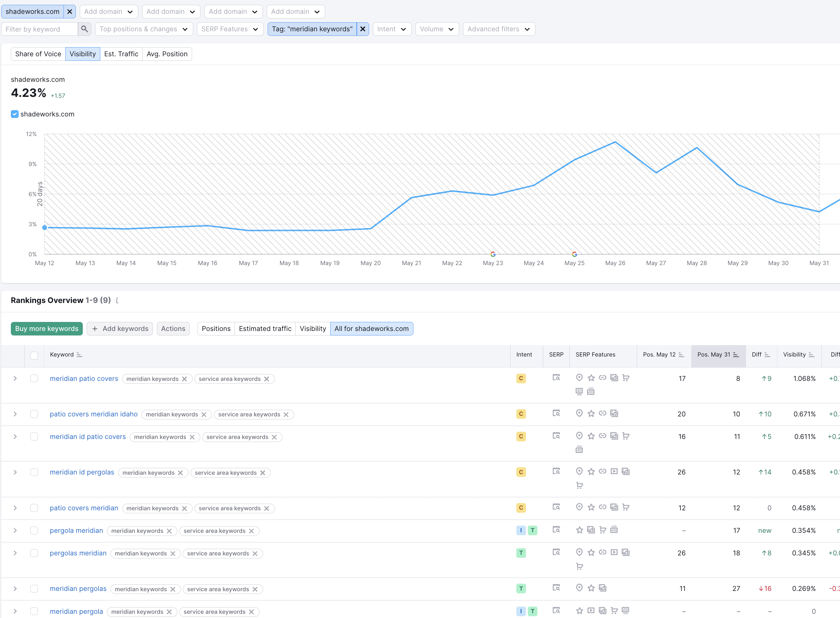Open the Volume filter dropdown
Screen dimensions: 840x618
coord(437,29)
